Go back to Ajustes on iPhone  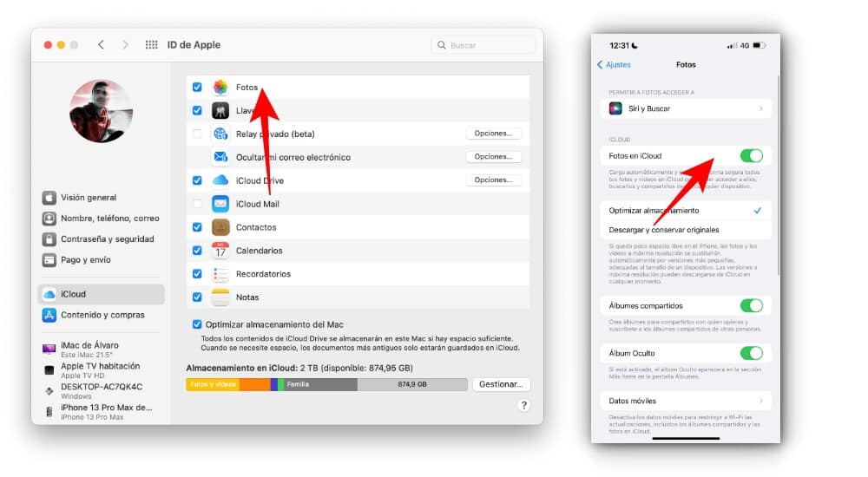point(614,65)
